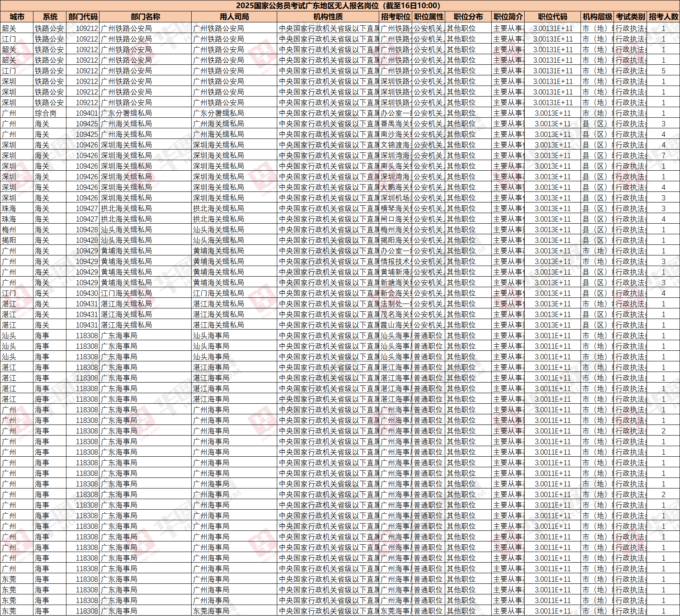Select the 职位简介 column header
The height and width of the screenshot is (616, 680).
point(508,17)
